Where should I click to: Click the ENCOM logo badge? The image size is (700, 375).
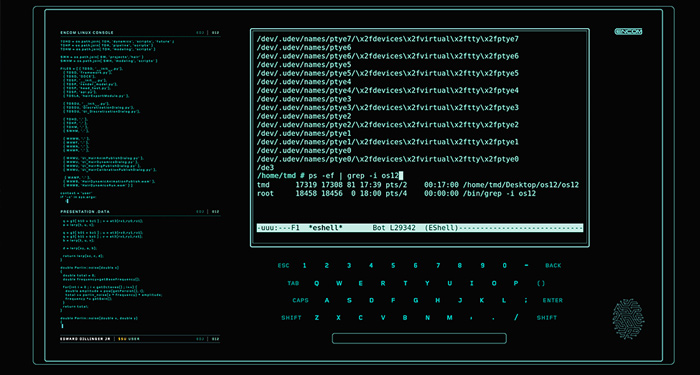pyautogui.click(x=628, y=32)
